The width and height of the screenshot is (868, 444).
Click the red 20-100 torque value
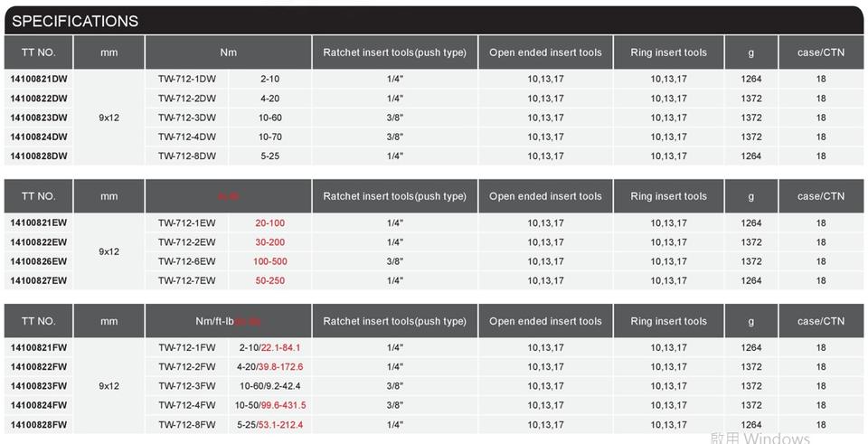click(270, 223)
